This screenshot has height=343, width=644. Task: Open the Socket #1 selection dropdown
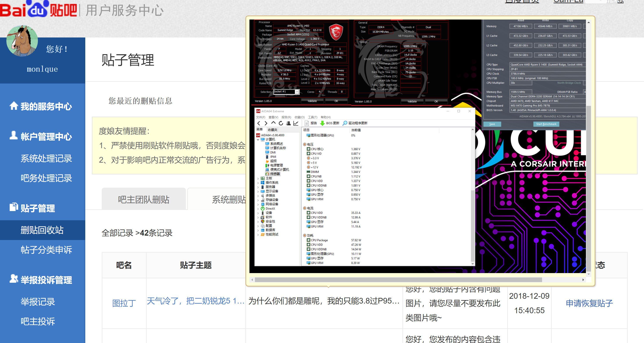(x=297, y=92)
